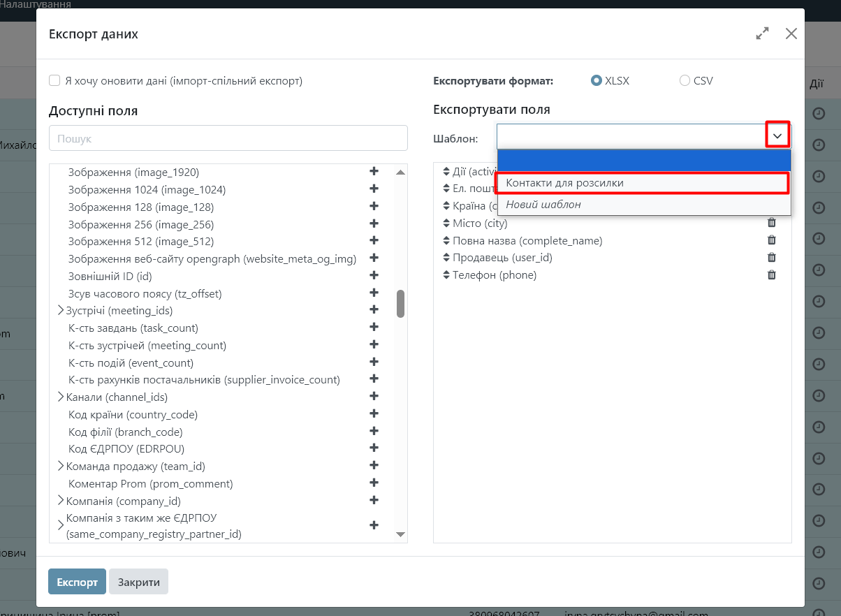Viewport: 841px width, 616px height.
Task: Click the Закрити button
Action: [x=138, y=582]
